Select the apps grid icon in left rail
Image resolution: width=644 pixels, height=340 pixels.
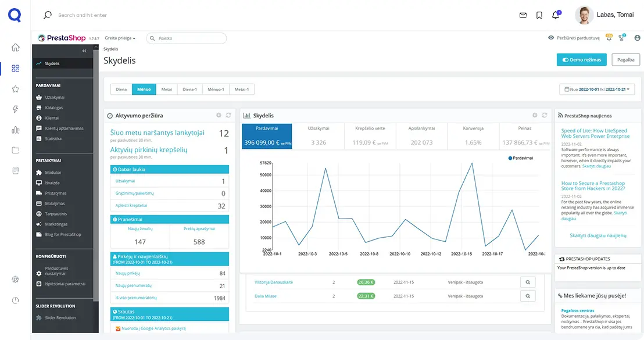pyautogui.click(x=15, y=69)
